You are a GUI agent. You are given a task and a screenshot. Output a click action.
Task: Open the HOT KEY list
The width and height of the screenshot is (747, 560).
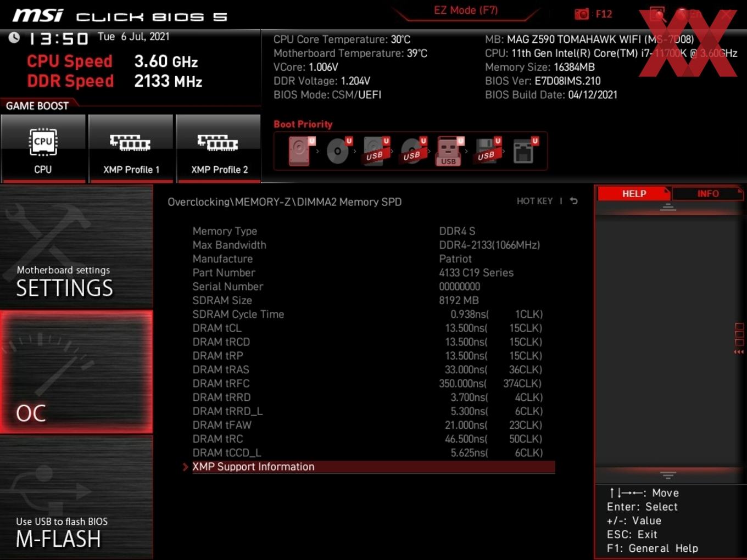534,201
